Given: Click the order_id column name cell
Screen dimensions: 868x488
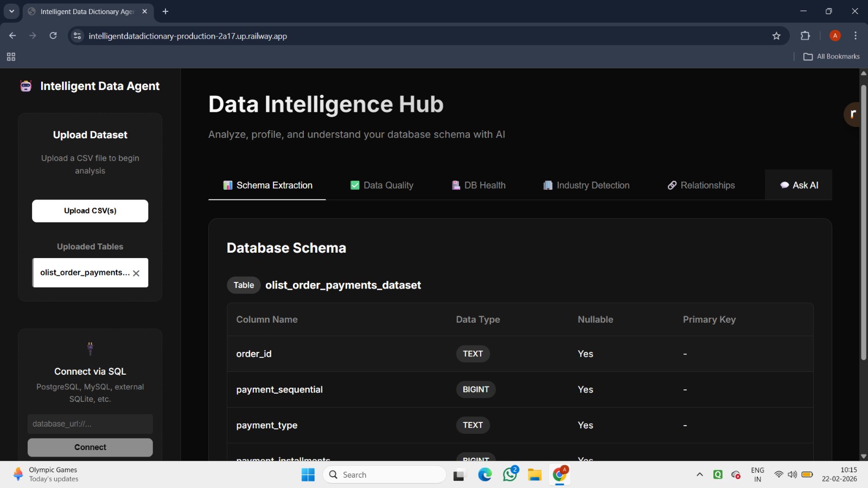Looking at the screenshot, I should click(254, 354).
